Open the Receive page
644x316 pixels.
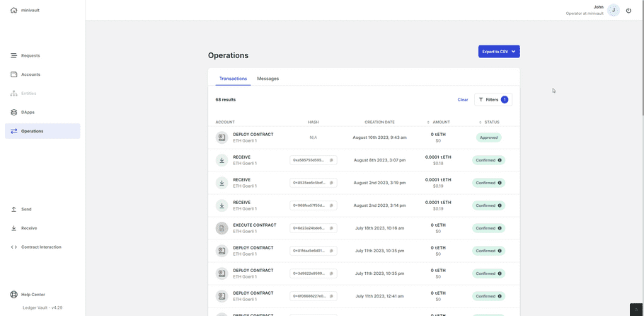(x=29, y=228)
